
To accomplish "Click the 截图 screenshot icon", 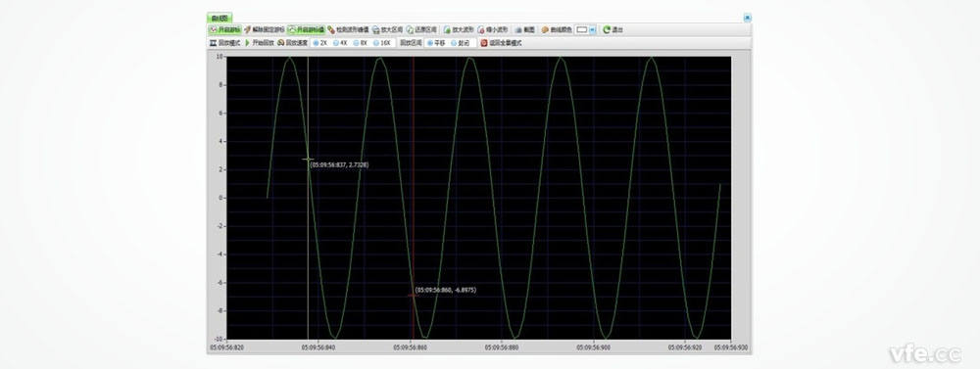I will pos(518,29).
